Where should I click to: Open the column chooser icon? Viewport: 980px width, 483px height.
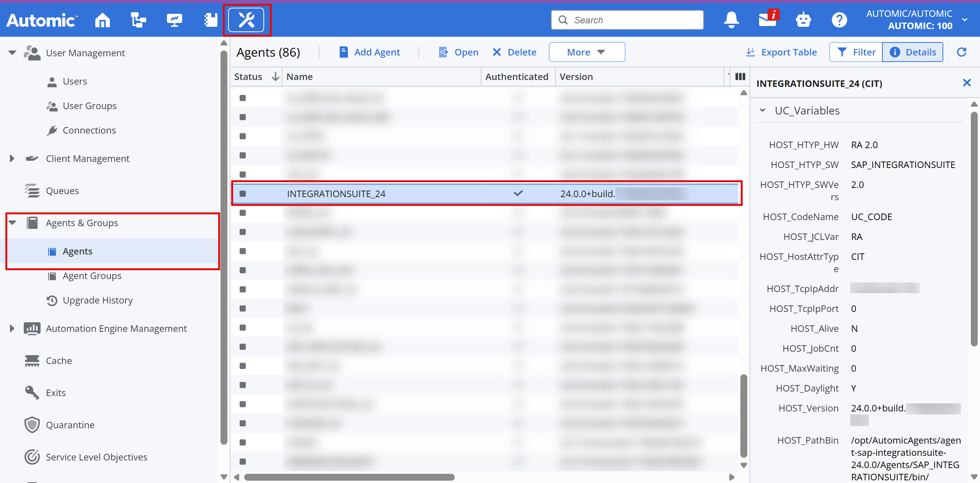pos(740,77)
